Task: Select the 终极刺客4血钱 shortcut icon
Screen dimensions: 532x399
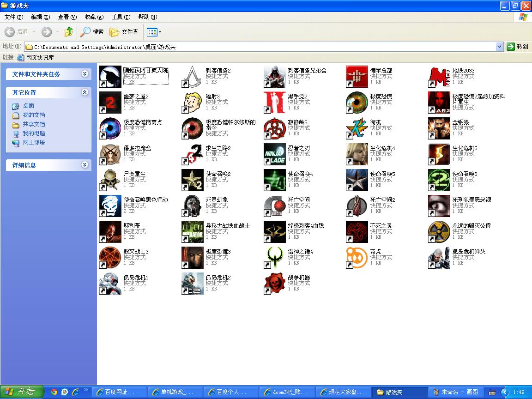Action: tap(274, 232)
